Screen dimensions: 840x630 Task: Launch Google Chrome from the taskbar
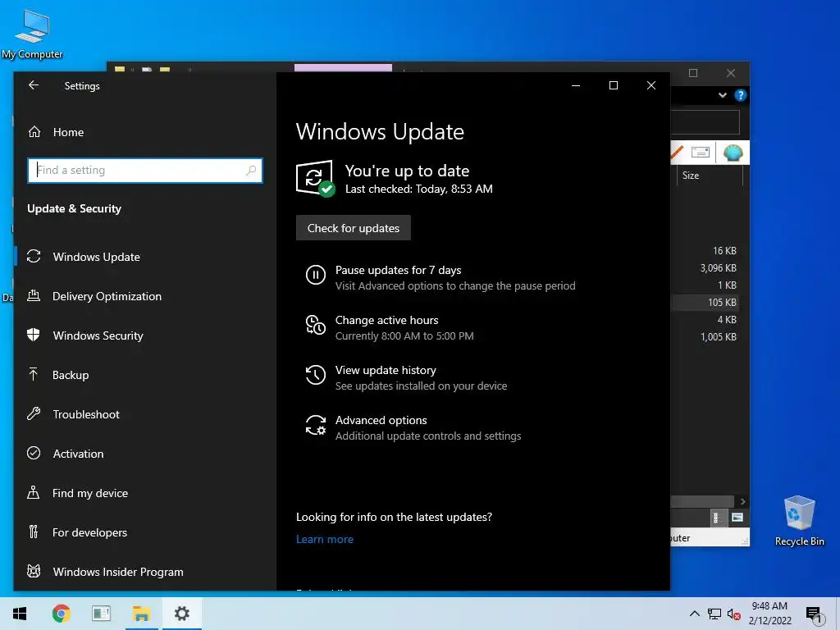click(x=61, y=614)
